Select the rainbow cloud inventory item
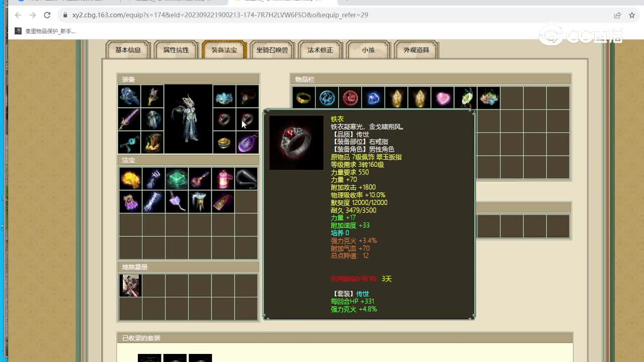 tap(489, 98)
